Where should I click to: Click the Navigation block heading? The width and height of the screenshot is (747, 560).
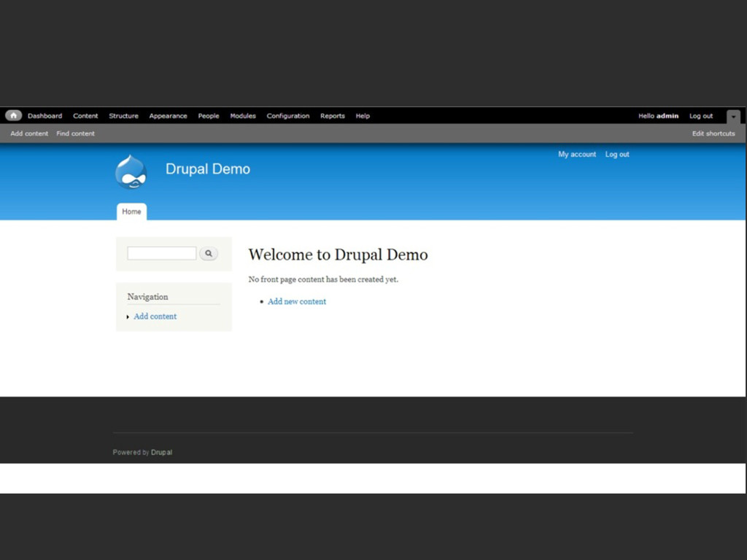pyautogui.click(x=147, y=297)
